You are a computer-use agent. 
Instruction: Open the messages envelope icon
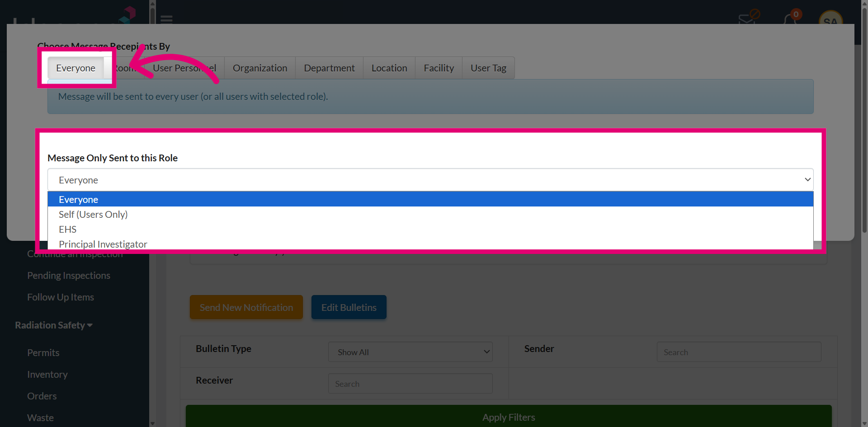pyautogui.click(x=747, y=19)
